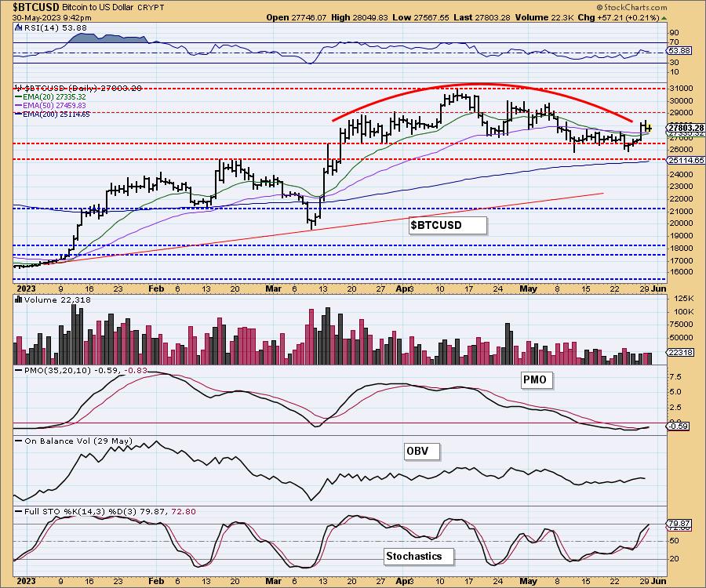Click the 7.5 PMO axis label
Image resolution: width=706 pixels, height=588 pixels.
(x=676, y=376)
